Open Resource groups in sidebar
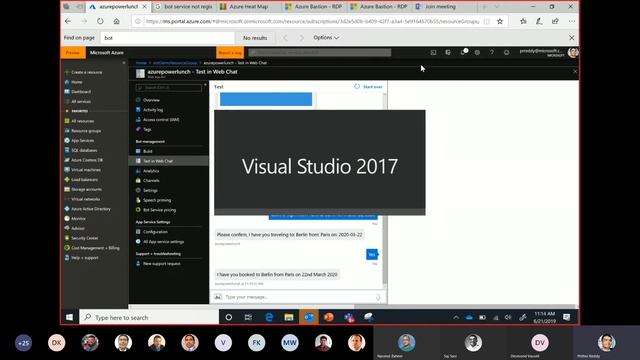 pos(86,131)
